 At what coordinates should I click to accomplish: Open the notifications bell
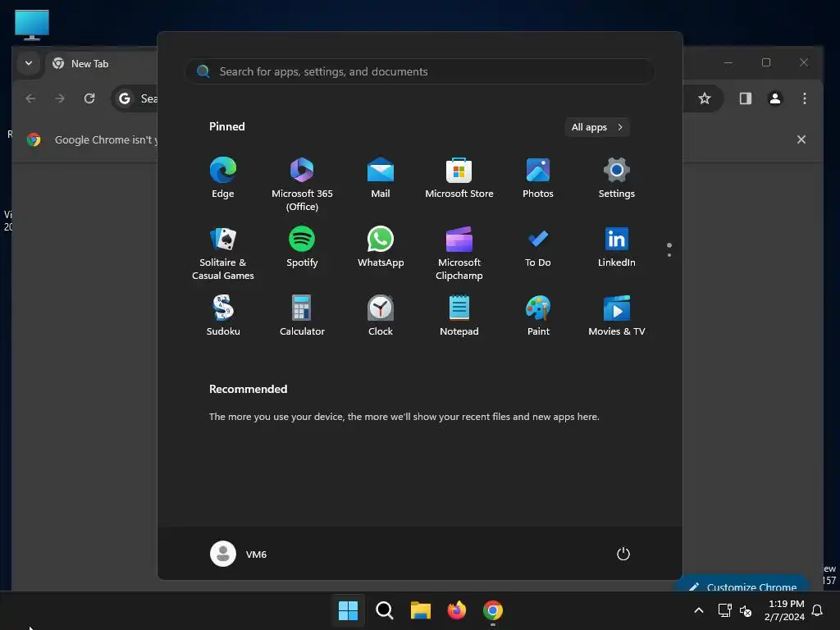(x=818, y=610)
